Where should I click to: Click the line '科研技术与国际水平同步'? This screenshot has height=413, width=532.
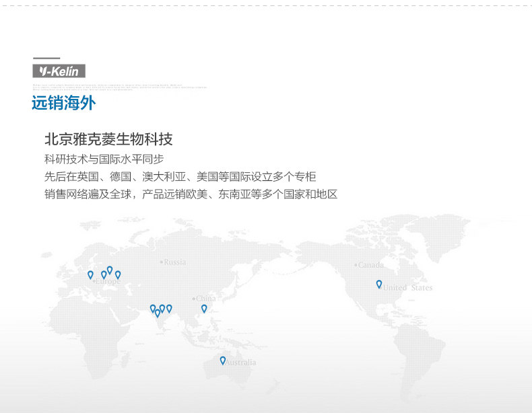tap(104, 159)
